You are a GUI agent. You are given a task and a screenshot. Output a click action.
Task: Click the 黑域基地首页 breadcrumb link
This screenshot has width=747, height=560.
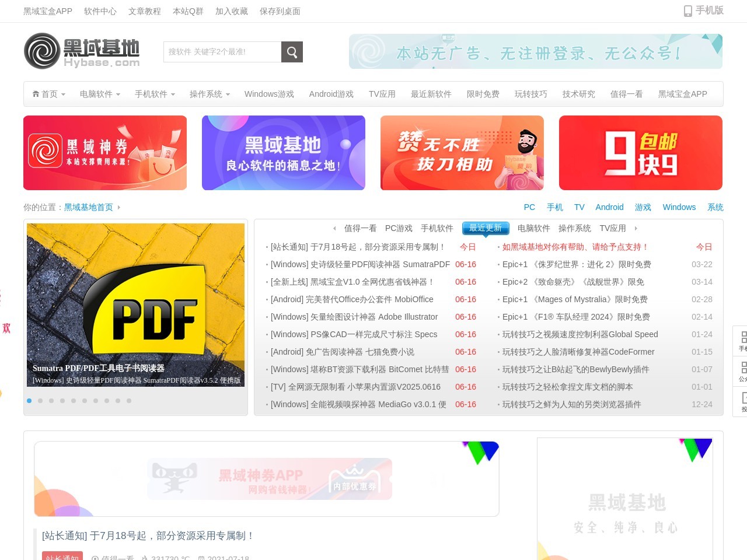(x=89, y=207)
